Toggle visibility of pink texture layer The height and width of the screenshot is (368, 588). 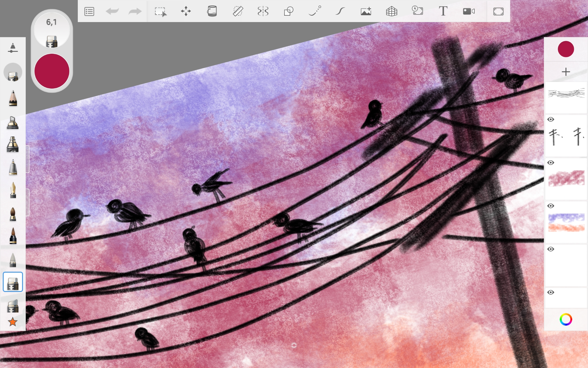pos(551,163)
